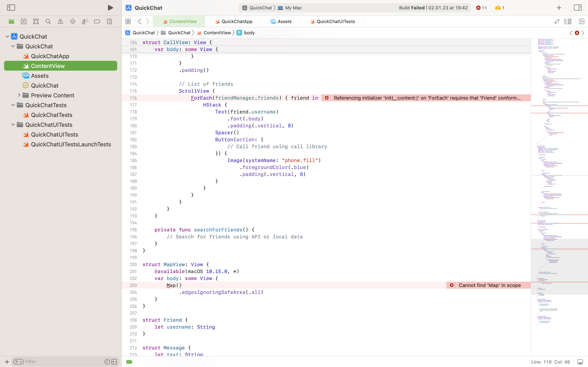Open the find navigator magnifier icon
The image size is (588, 367).
tap(48, 21)
